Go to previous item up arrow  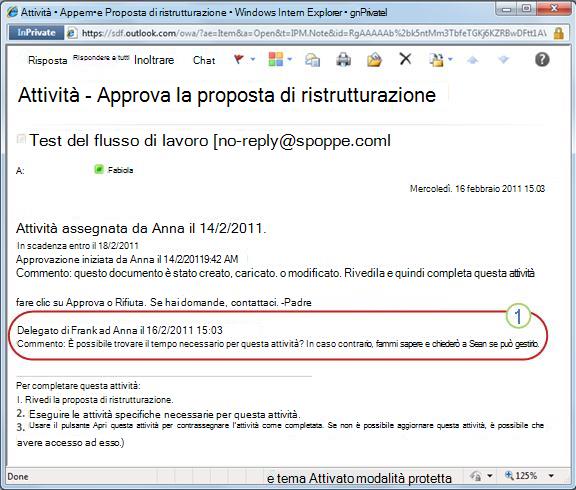coord(473,60)
